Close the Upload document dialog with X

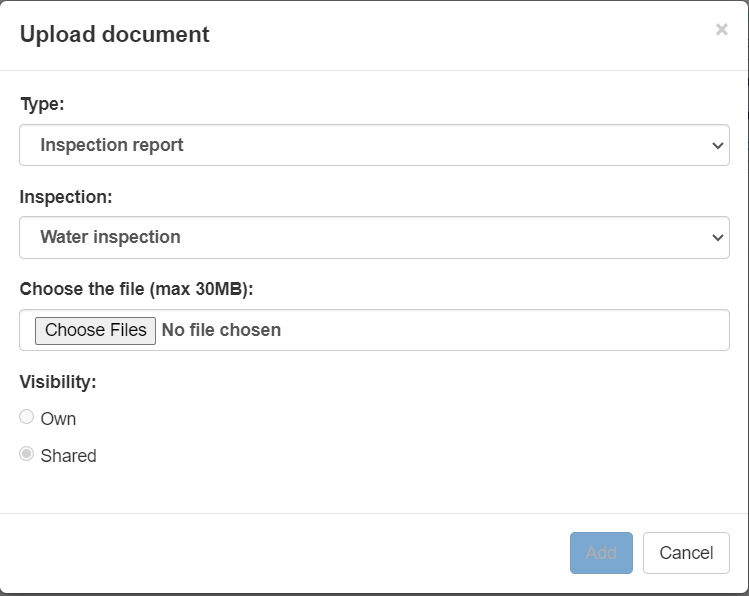click(721, 30)
